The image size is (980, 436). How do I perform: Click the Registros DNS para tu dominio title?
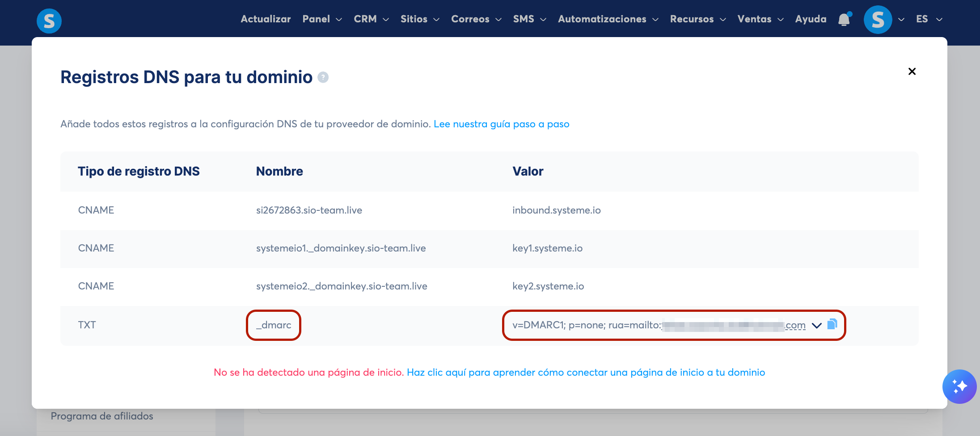(x=186, y=77)
